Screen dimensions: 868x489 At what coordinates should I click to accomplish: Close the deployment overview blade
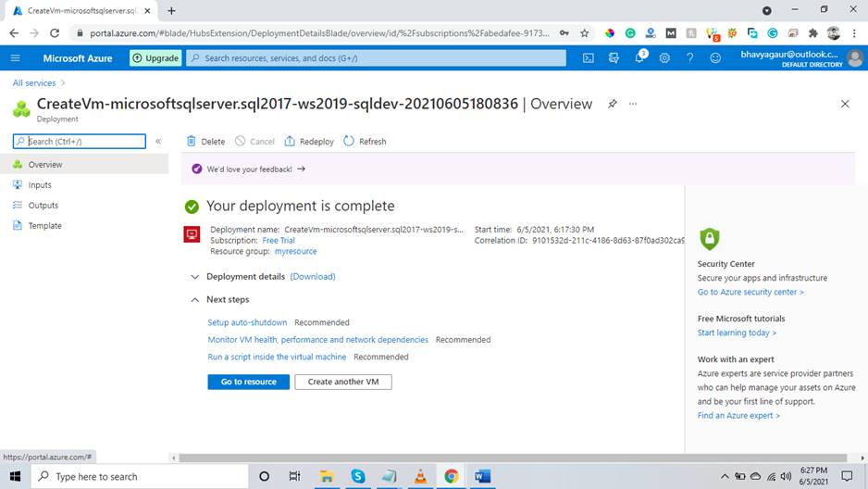point(845,104)
